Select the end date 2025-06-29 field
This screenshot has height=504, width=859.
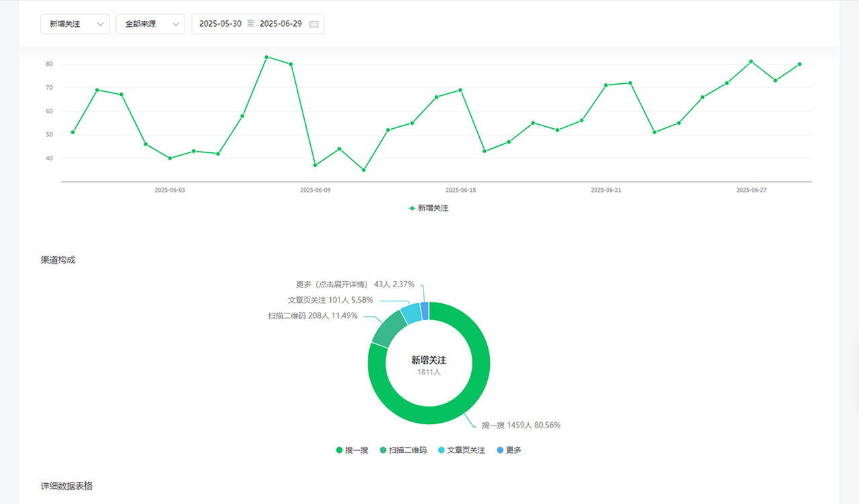[281, 23]
